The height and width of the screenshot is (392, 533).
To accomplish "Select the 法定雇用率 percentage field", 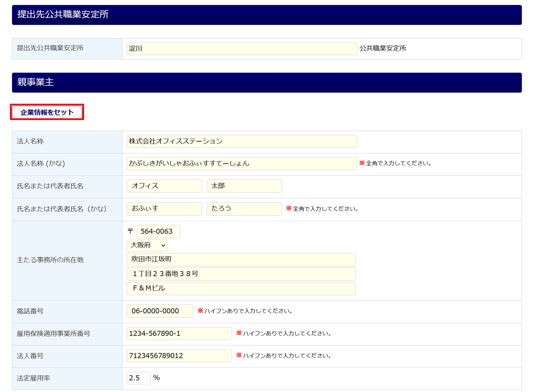I will point(139,378).
